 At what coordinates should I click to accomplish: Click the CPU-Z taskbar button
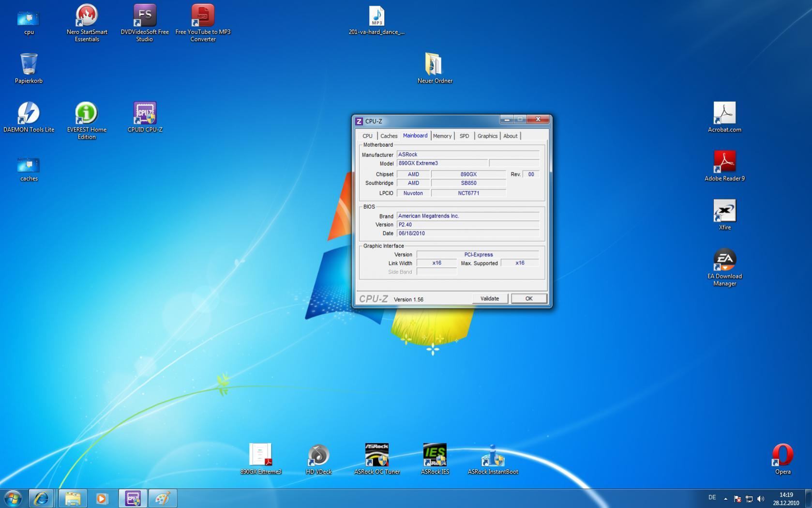click(x=133, y=498)
